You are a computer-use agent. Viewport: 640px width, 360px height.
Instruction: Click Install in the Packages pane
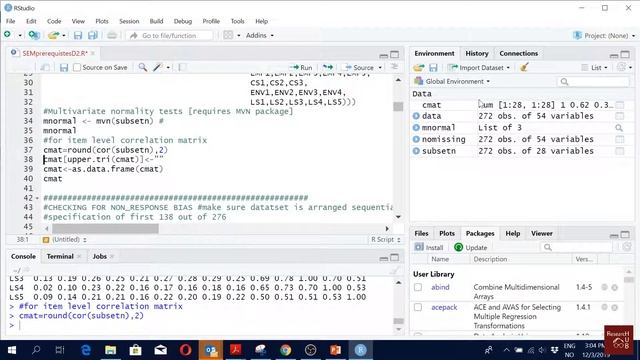[x=429, y=247]
